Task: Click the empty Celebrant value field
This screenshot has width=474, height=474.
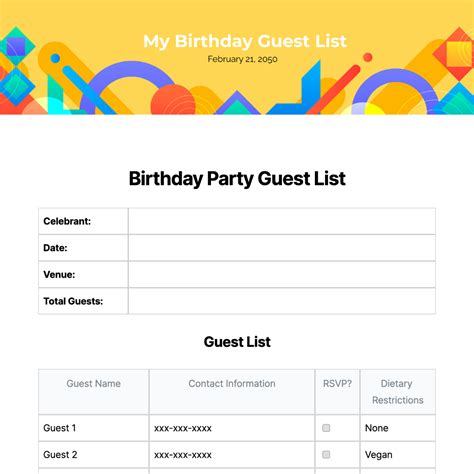Action: click(282, 221)
